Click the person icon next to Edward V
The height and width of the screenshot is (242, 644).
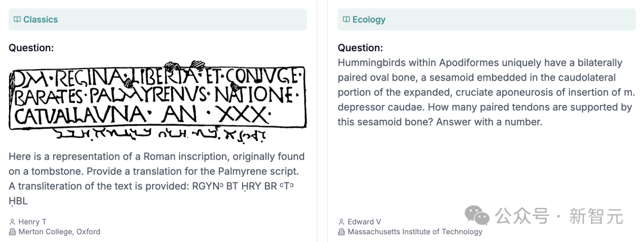341,222
